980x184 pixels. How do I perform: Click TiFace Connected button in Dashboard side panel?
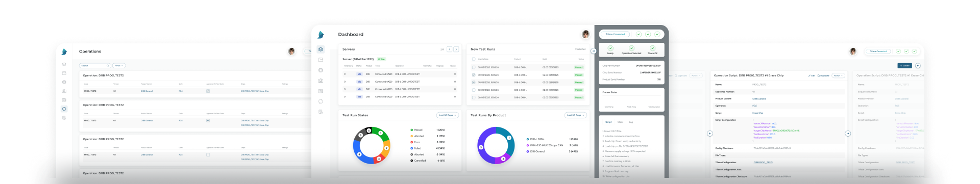(x=616, y=34)
